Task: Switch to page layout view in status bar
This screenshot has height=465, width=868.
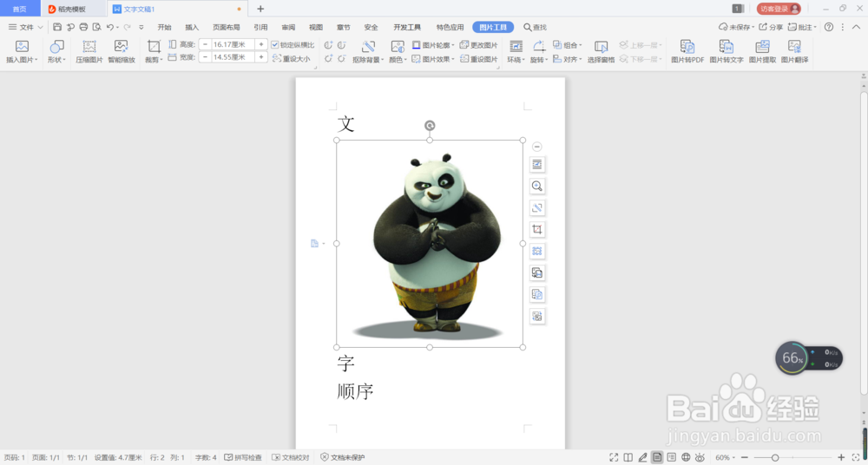Action: [x=657, y=457]
